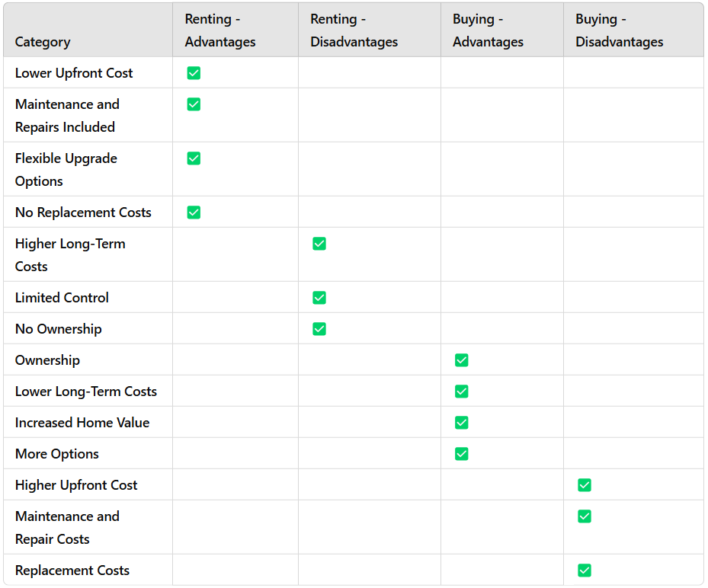
Task: Select the Maintenance and Repair Costs checkbox
Action: [x=585, y=516]
